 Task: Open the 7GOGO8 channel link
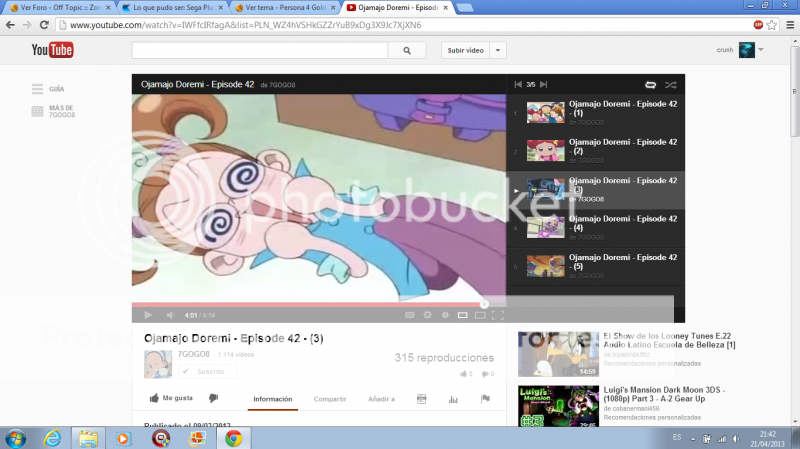tap(193, 354)
